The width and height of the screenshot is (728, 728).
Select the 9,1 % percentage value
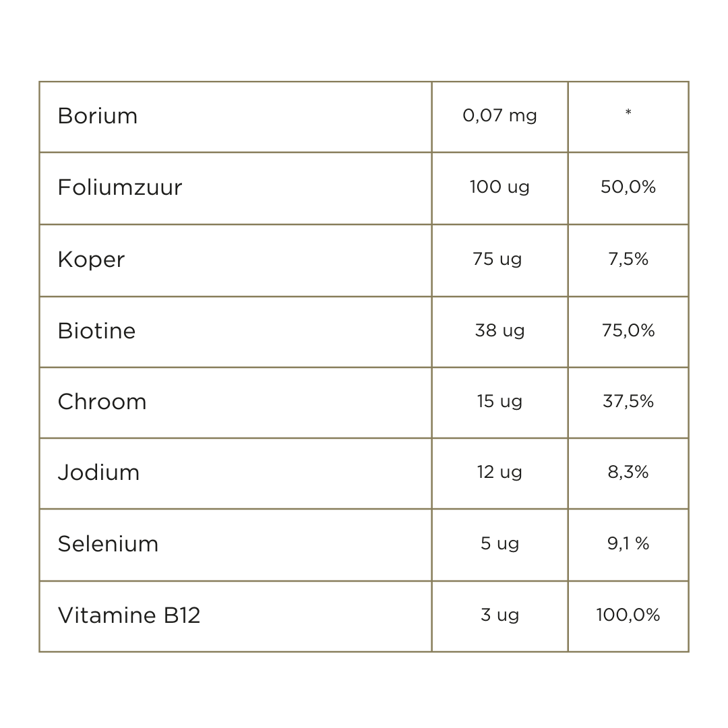(628, 544)
